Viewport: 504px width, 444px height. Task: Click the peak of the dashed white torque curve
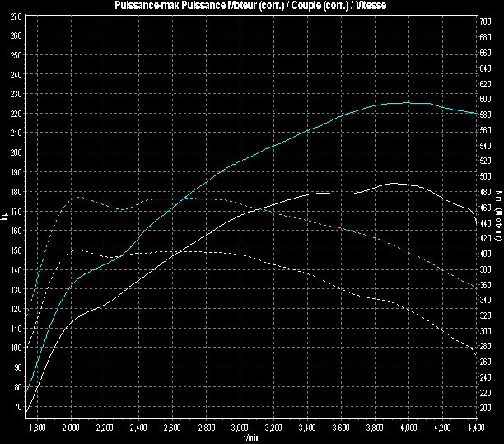tap(77, 249)
